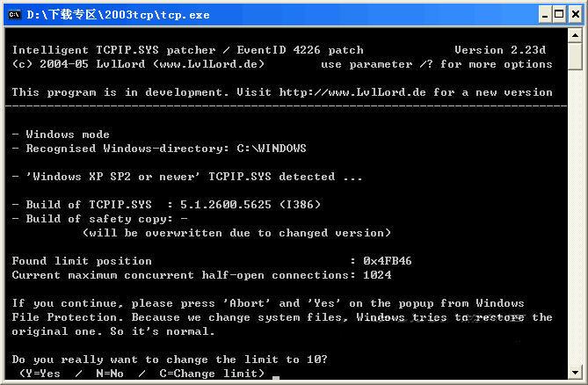Click the half-open connections value 1024
The height and width of the screenshot is (385, 588).
coord(377,275)
